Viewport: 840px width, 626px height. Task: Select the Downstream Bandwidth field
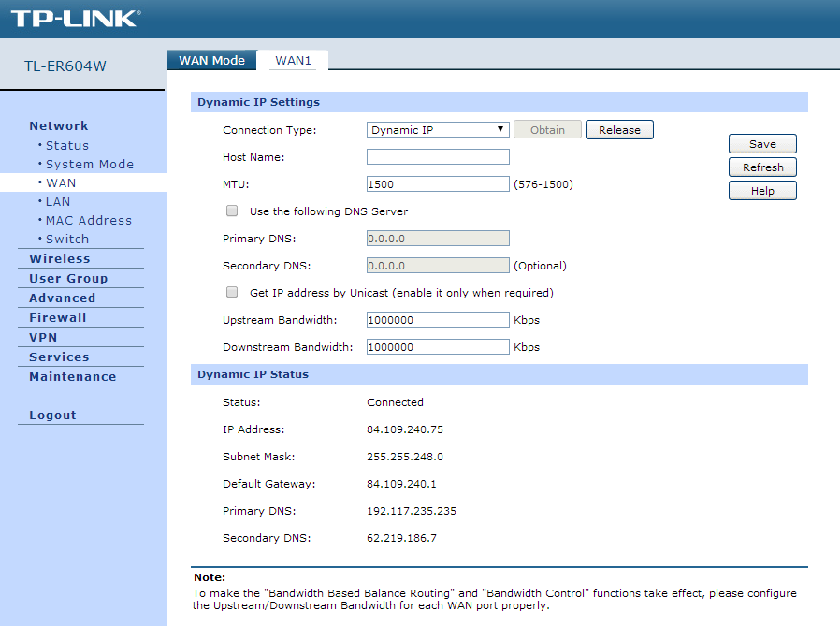[438, 347]
